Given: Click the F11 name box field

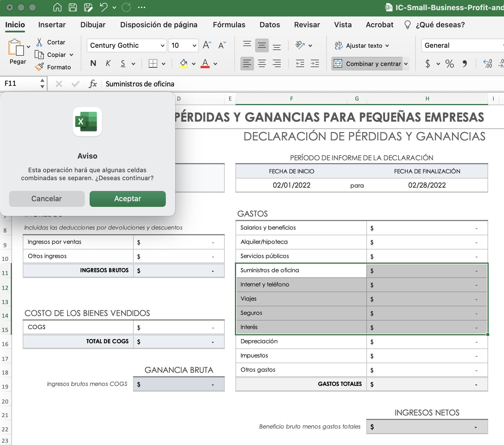Looking at the screenshot, I should point(20,84).
